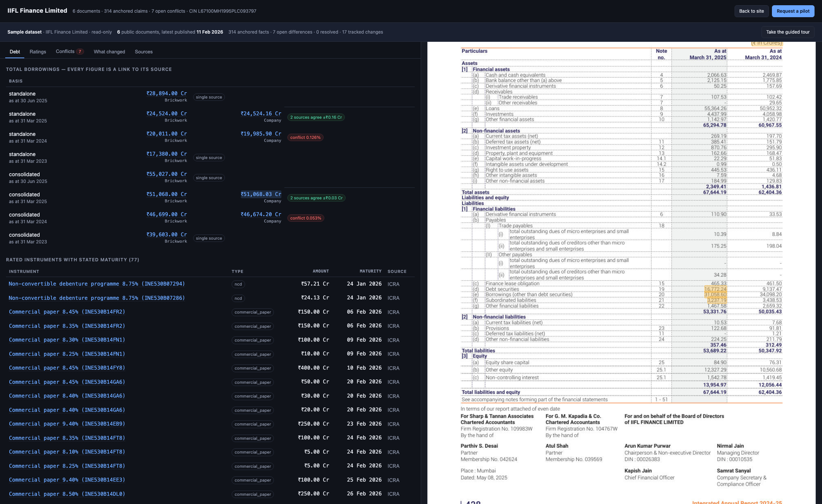Screen dimensions: 822x504
Task: Open Commercial paper 8.25% (INE530B14FT8)
Action: (x=67, y=466)
